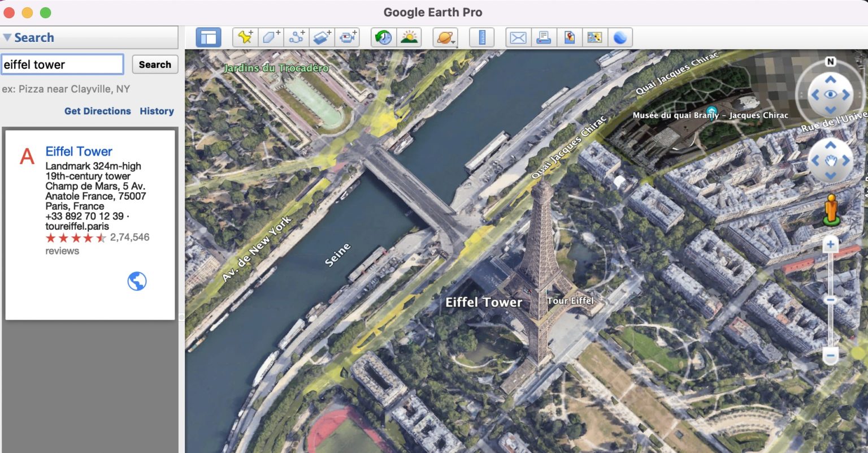Print the current view
Screen dimensions: 868x453
544,37
